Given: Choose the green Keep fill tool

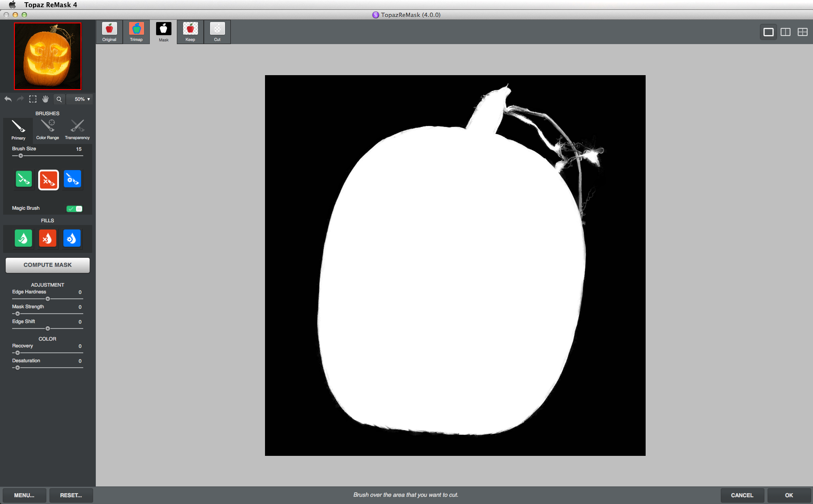Looking at the screenshot, I should (23, 238).
